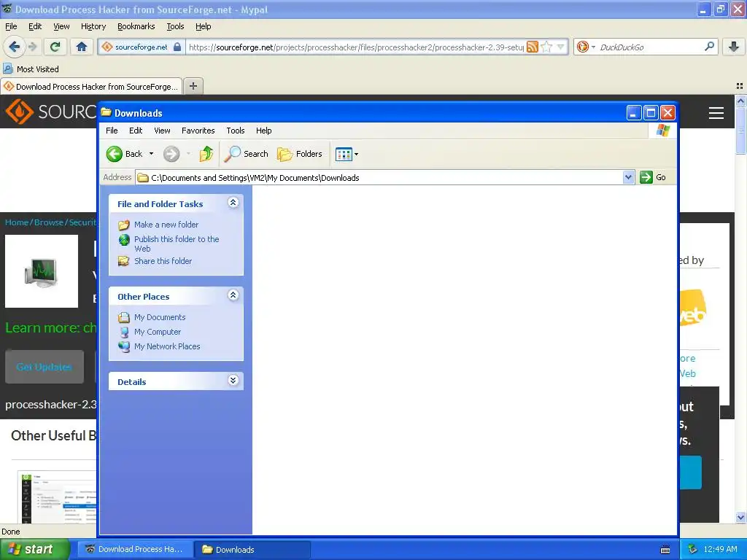Click the Home breadcrumb link
The image size is (747, 560).
(17, 222)
